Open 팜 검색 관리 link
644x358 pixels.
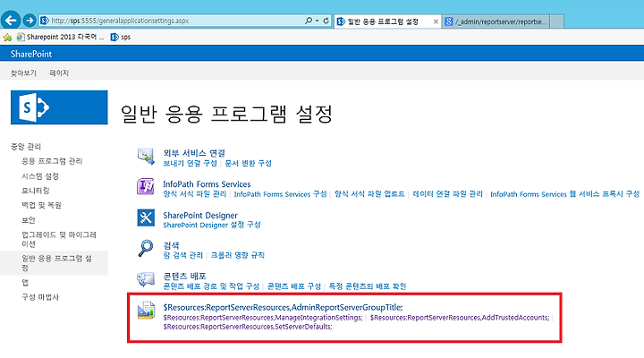click(182, 255)
